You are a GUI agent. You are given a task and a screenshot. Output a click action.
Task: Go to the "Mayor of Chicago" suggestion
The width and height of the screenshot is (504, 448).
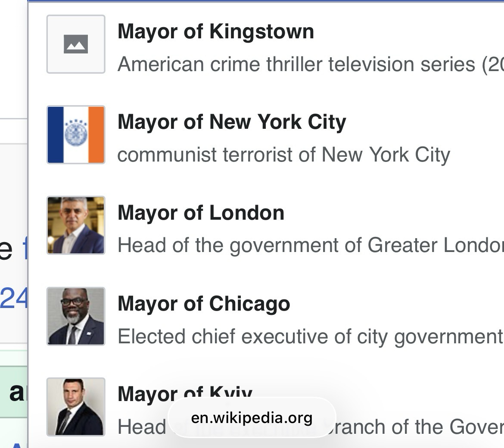tap(203, 303)
